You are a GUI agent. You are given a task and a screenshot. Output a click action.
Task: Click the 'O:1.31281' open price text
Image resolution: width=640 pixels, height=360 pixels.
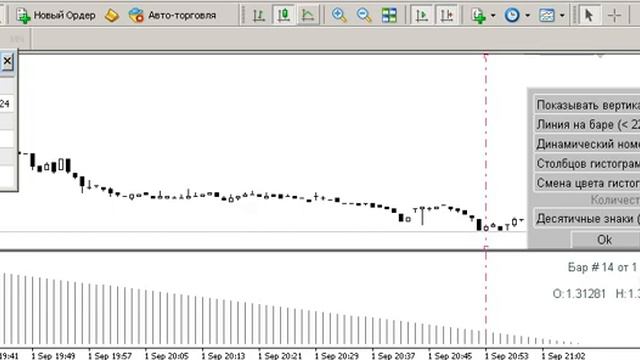[579, 293]
